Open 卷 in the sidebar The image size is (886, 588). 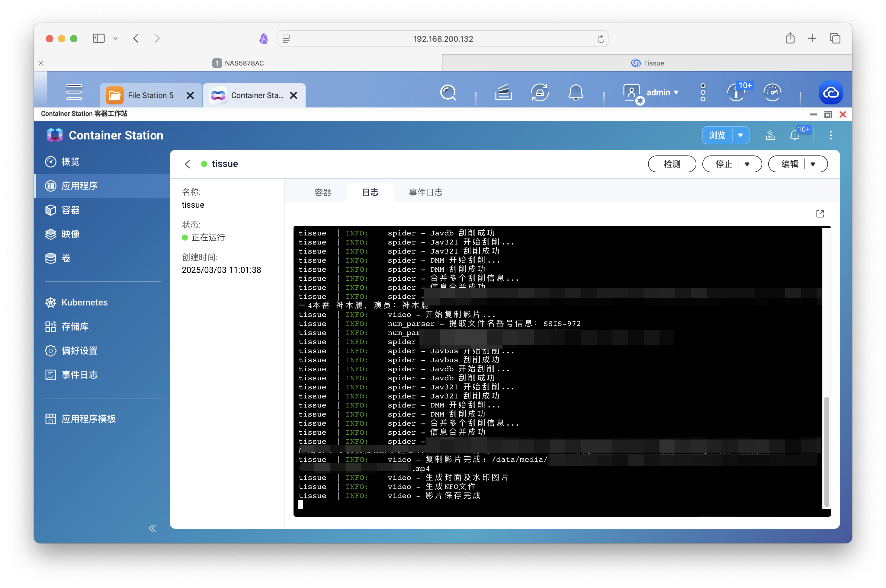[102, 258]
